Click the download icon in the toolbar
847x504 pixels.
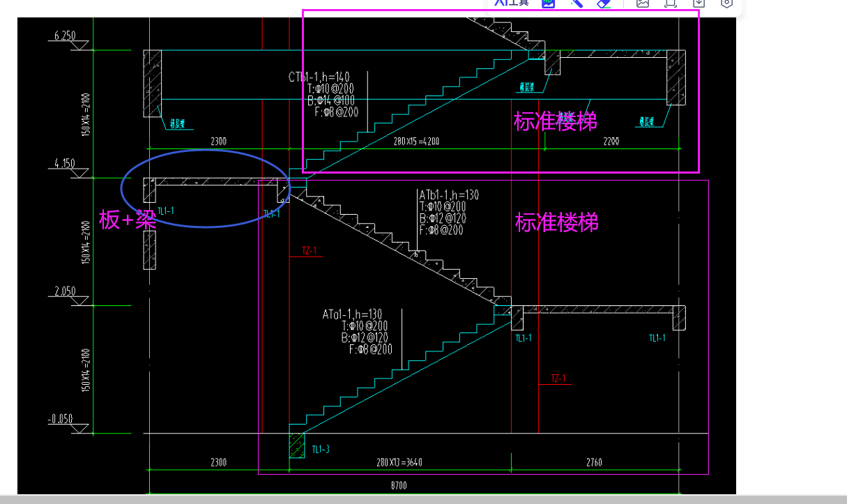coord(699,3)
